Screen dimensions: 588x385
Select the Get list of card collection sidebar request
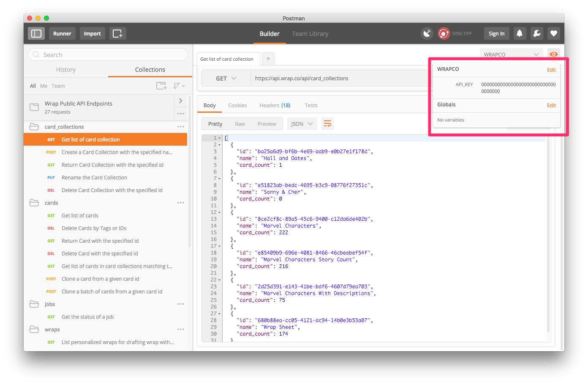pos(105,139)
